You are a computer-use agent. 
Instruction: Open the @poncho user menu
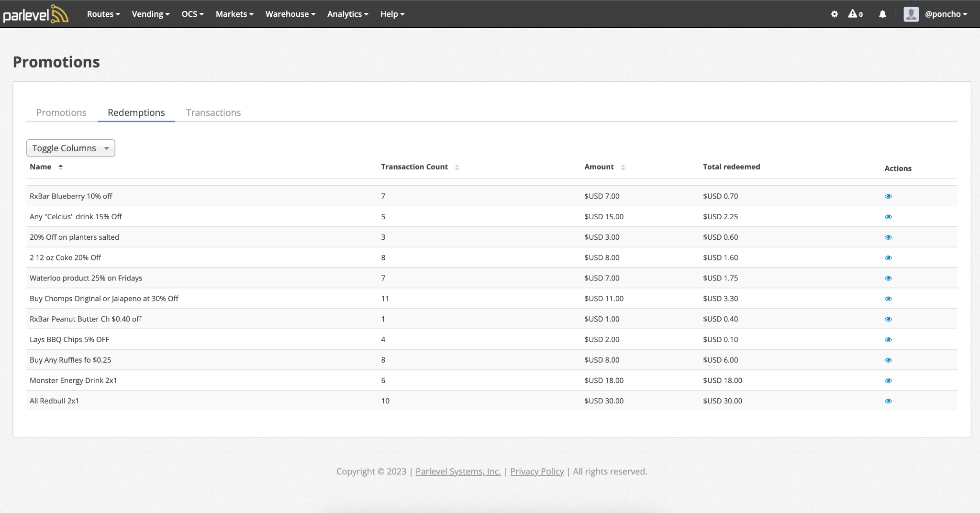click(946, 14)
